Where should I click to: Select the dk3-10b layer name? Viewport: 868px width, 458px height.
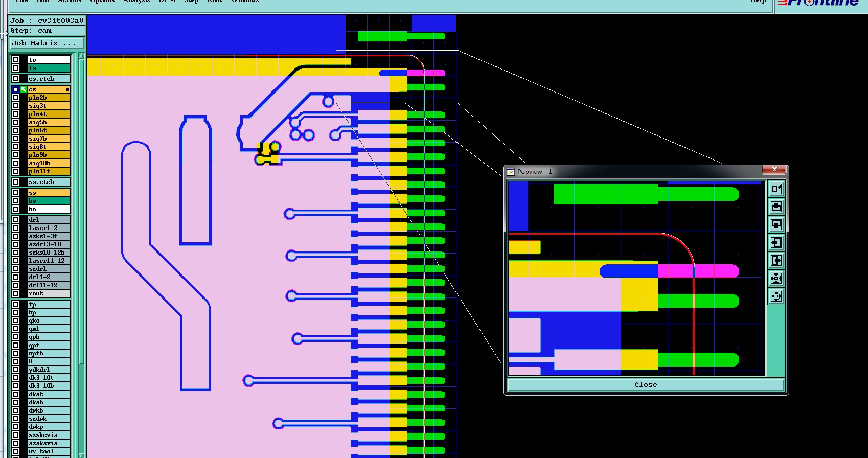pos(49,386)
